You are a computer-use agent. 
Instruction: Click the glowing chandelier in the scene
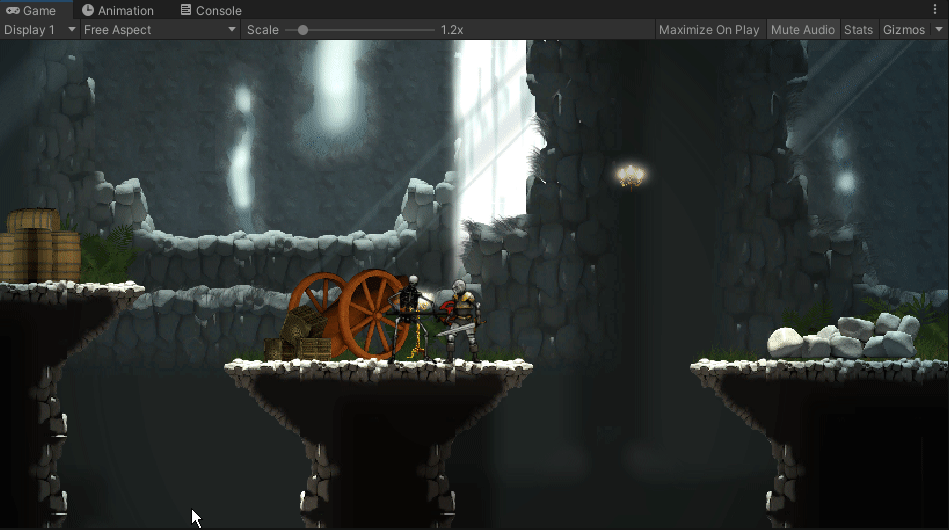pos(630,176)
